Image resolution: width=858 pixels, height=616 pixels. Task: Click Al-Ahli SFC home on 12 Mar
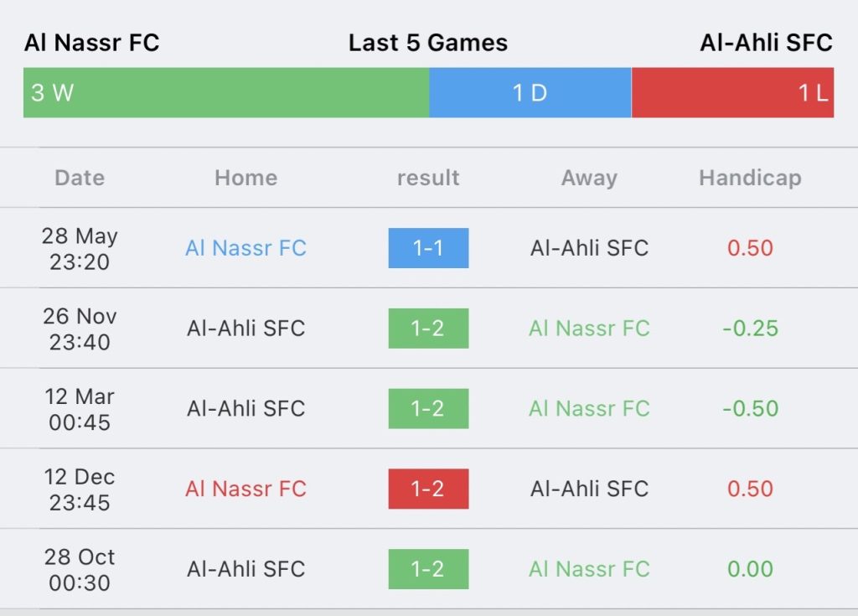246,409
